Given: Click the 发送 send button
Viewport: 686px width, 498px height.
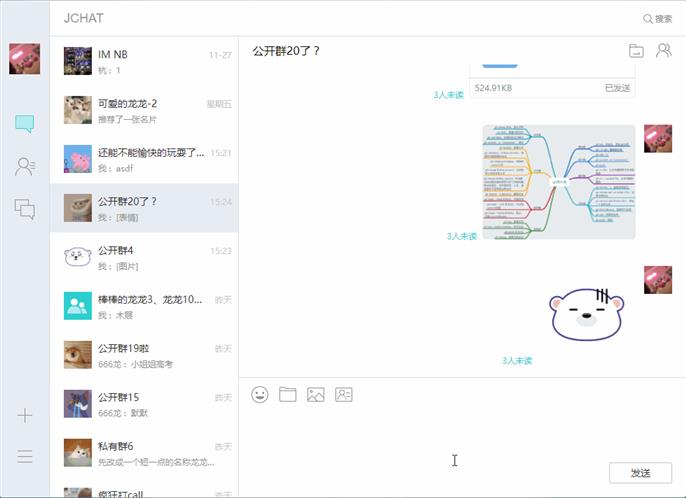Looking at the screenshot, I should coord(640,473).
